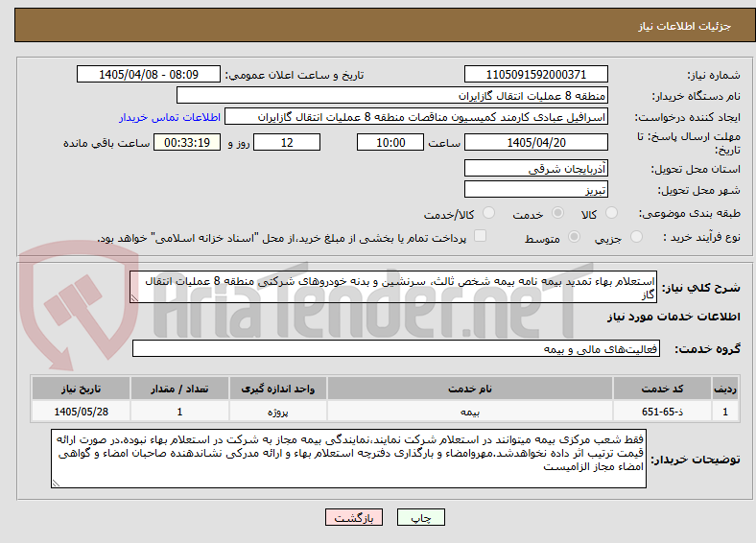Click the service name cell بیمه
Image resolution: width=756 pixels, height=543 pixels.
469,412
